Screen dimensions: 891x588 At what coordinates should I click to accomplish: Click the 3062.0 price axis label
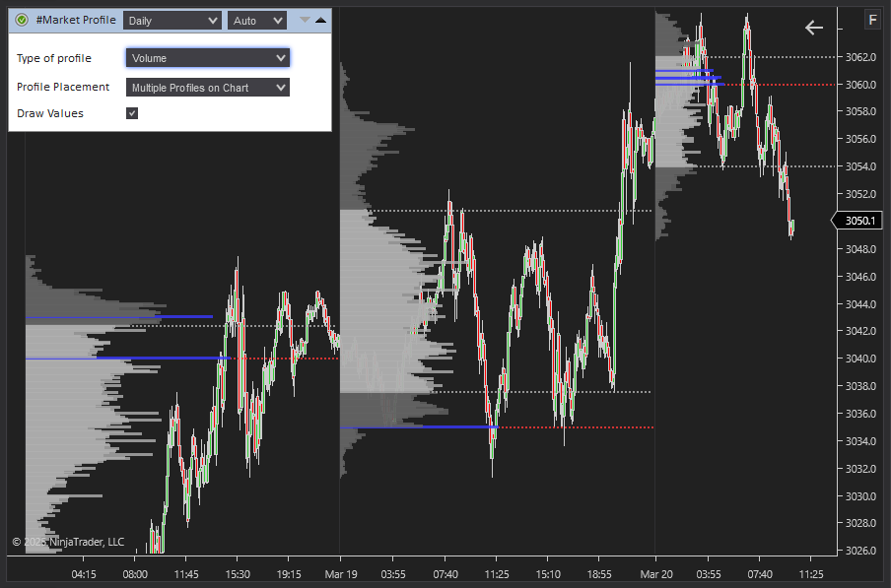859,56
